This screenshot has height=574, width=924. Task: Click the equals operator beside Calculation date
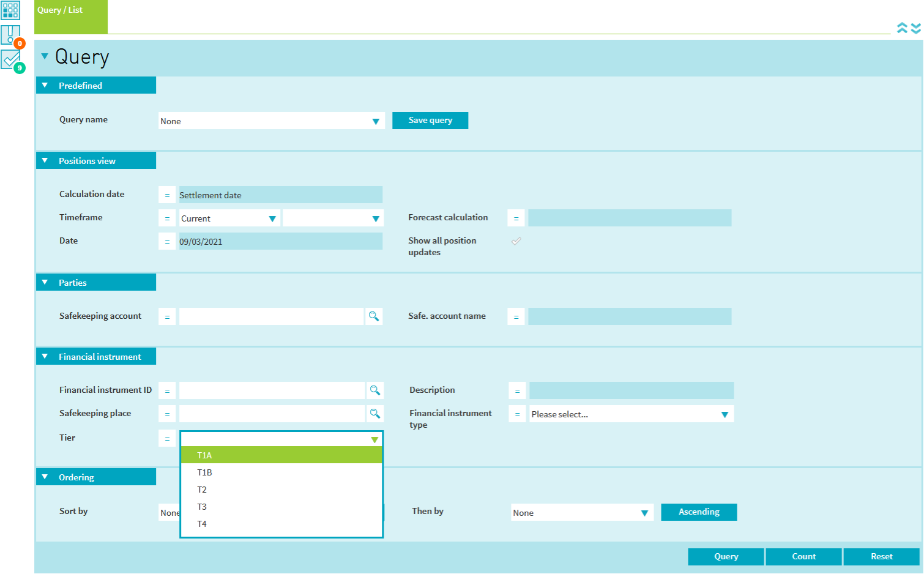pyautogui.click(x=167, y=195)
